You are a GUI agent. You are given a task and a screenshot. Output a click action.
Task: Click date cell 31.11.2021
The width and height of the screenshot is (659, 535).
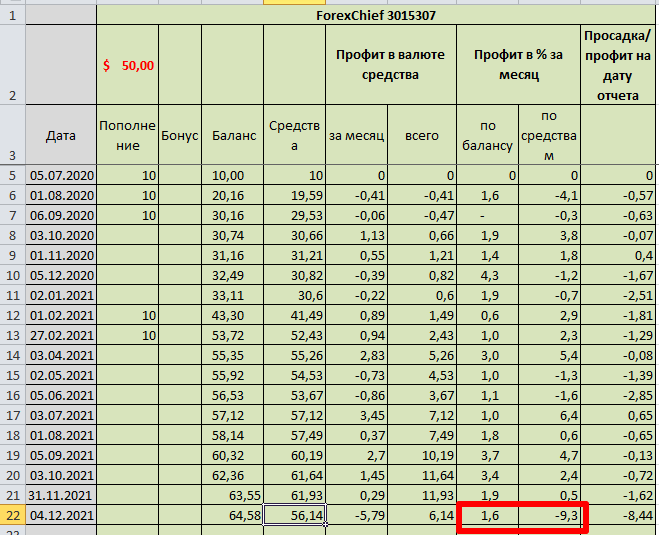coord(61,495)
